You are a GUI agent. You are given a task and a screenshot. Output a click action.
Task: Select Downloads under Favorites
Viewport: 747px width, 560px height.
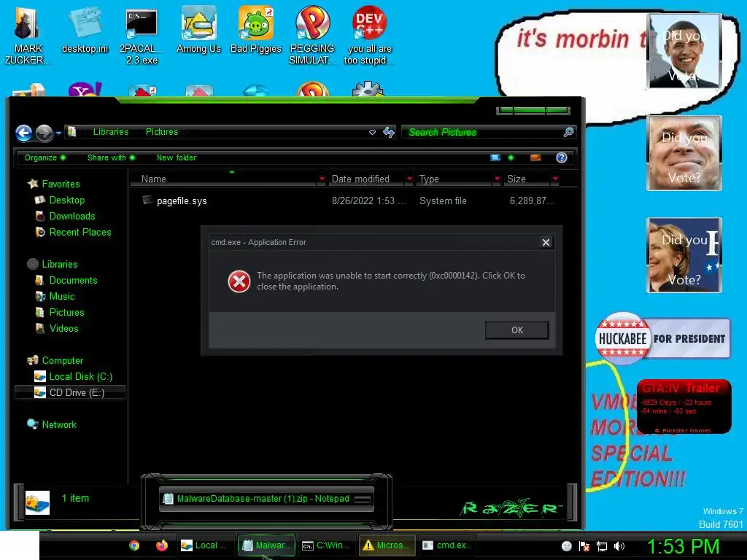pyautogui.click(x=72, y=216)
